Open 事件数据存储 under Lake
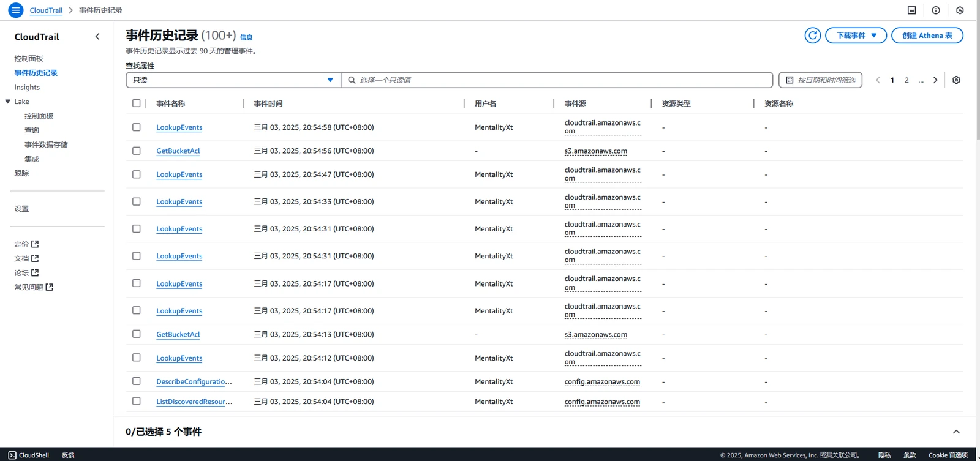 46,144
